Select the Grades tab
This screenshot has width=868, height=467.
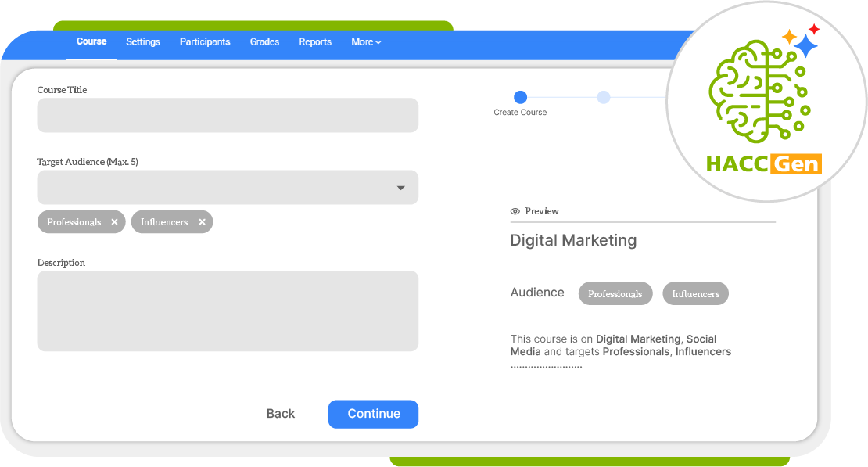pyautogui.click(x=264, y=41)
